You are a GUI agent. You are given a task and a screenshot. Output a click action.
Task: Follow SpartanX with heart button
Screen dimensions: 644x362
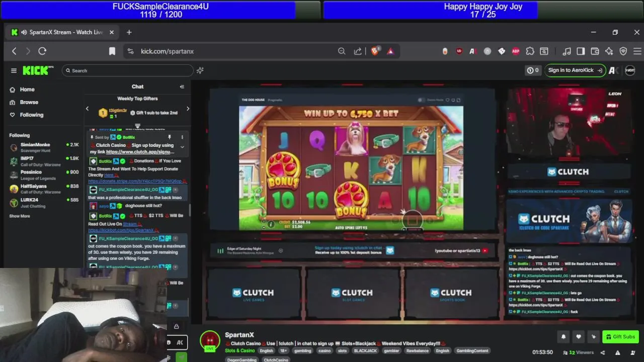(x=579, y=337)
